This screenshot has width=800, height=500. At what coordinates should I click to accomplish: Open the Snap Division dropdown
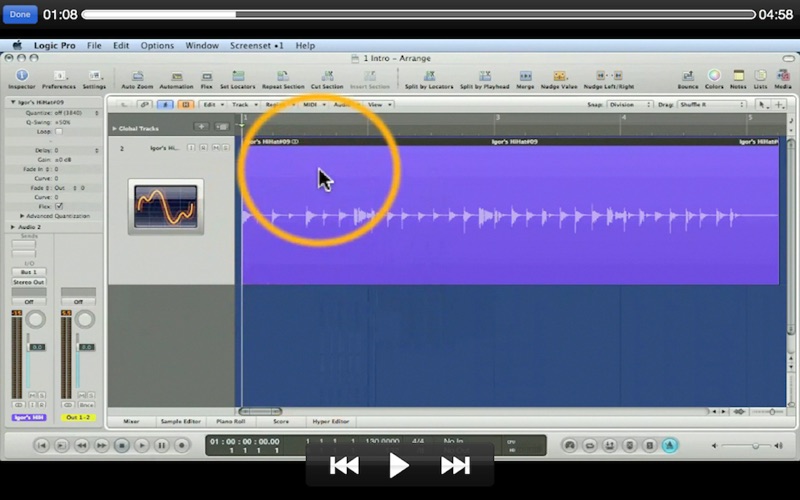(x=629, y=105)
